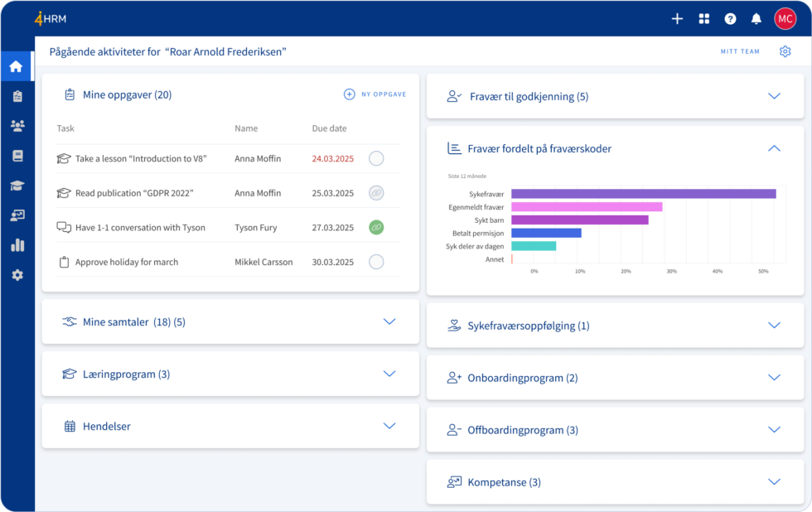Collapse the 'Fravær fordelt på fraværskoder' panel

click(774, 148)
